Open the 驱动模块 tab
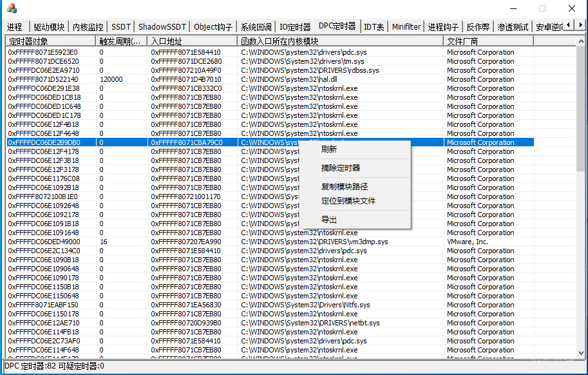This screenshot has width=588, height=375. point(49,27)
